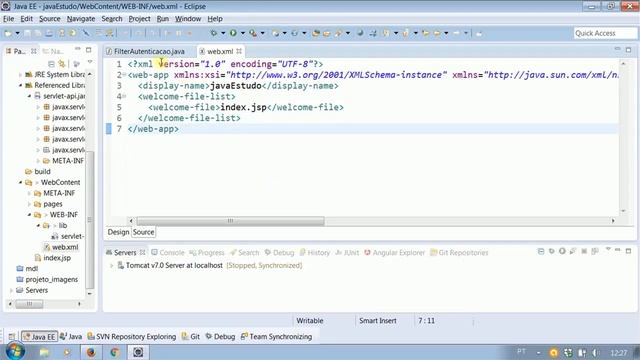Image resolution: width=640 pixels, height=360 pixels.
Task: Open the File menu
Action: [x=8, y=19]
